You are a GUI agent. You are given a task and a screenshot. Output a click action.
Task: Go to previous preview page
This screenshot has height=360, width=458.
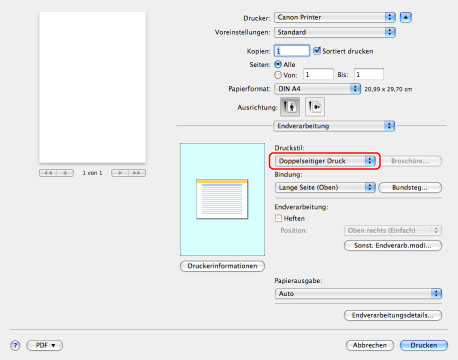coord(65,173)
